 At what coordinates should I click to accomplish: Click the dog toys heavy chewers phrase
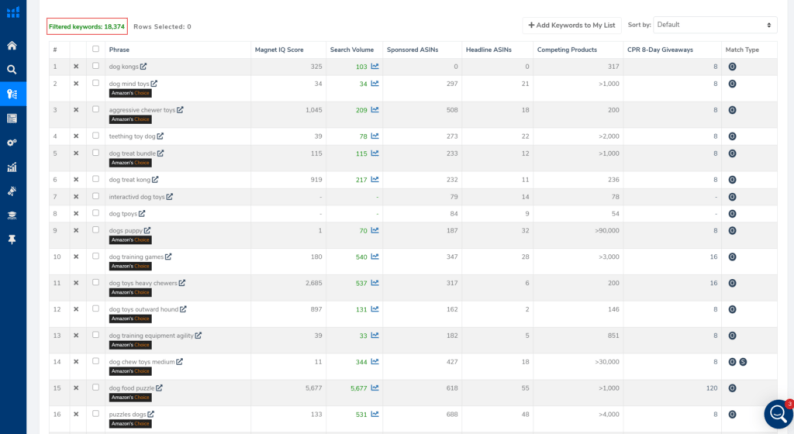142,283
